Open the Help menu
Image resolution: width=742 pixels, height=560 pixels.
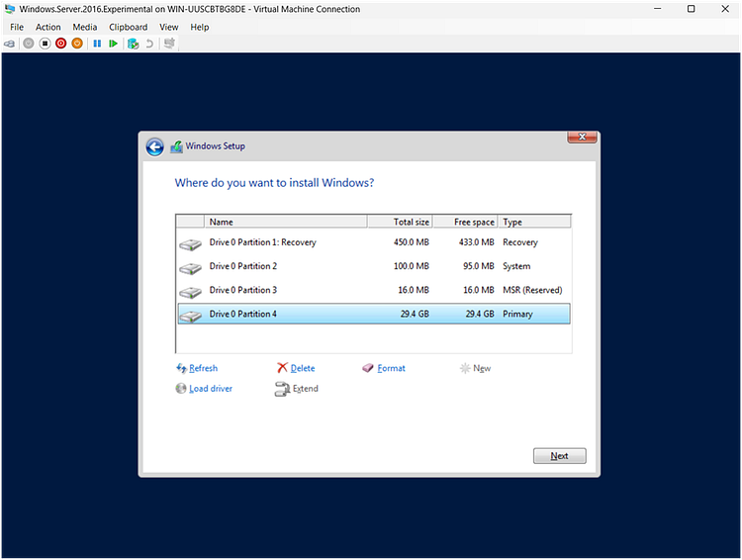200,27
